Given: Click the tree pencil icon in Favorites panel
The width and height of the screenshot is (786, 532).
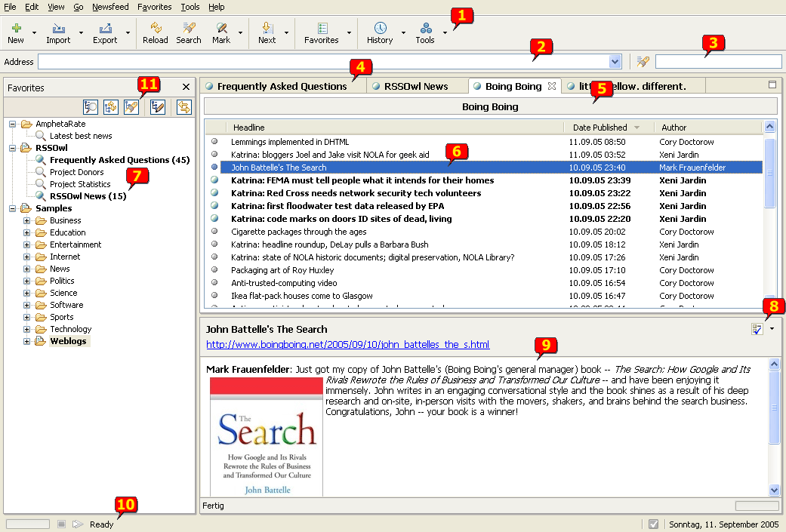Looking at the screenshot, I should [x=158, y=106].
